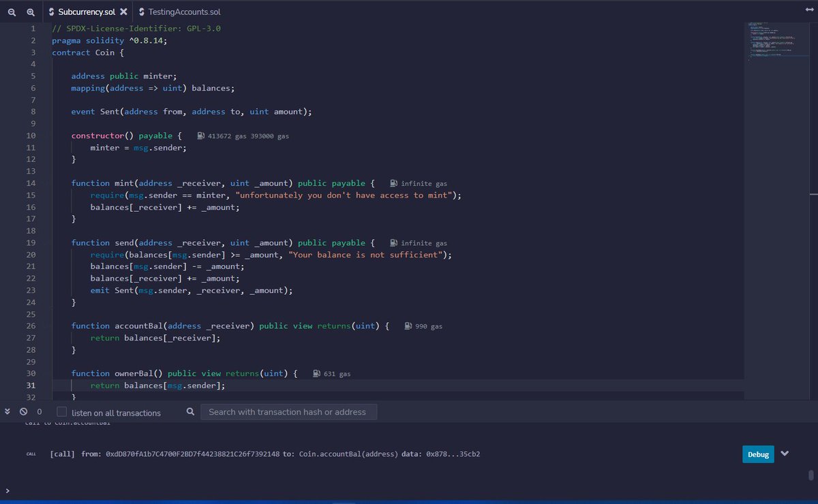Click 'balances[msg.sender] -= _amount;' line
818x504 pixels.
click(x=167, y=267)
